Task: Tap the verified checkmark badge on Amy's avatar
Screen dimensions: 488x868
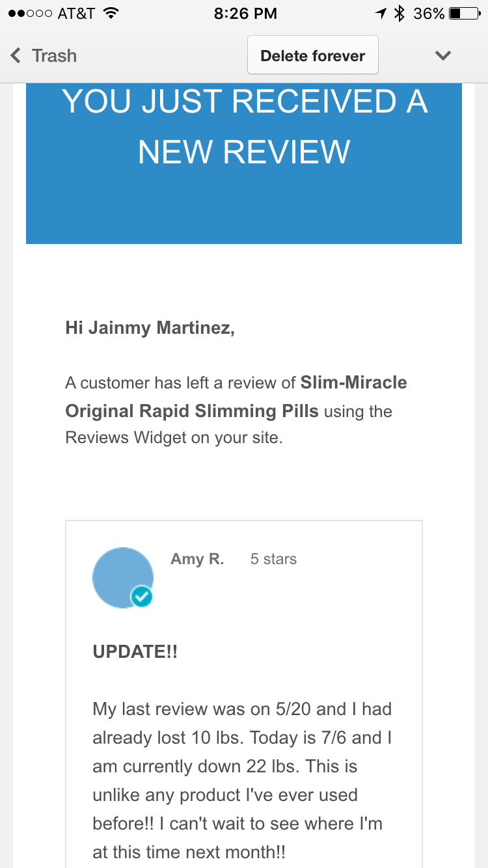Action: (x=142, y=595)
